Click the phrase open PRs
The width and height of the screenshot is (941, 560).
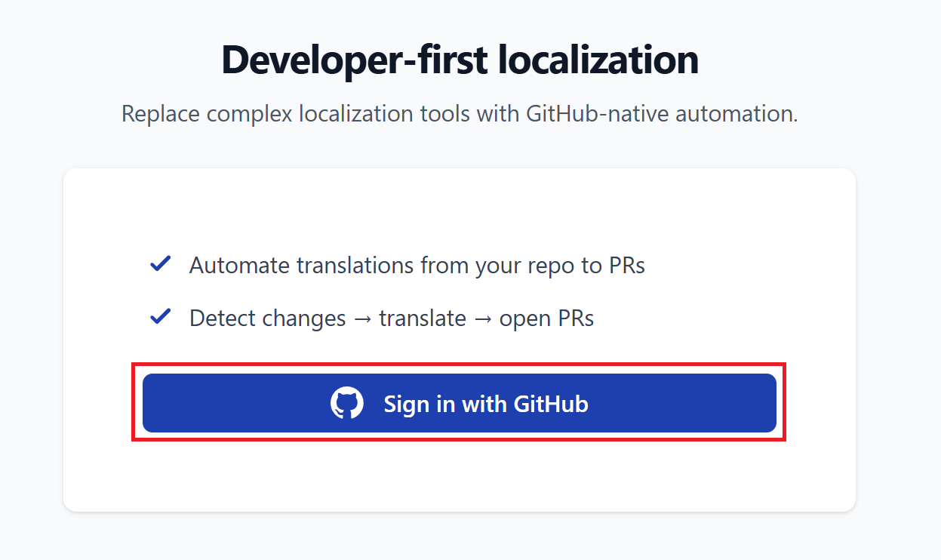pos(547,318)
